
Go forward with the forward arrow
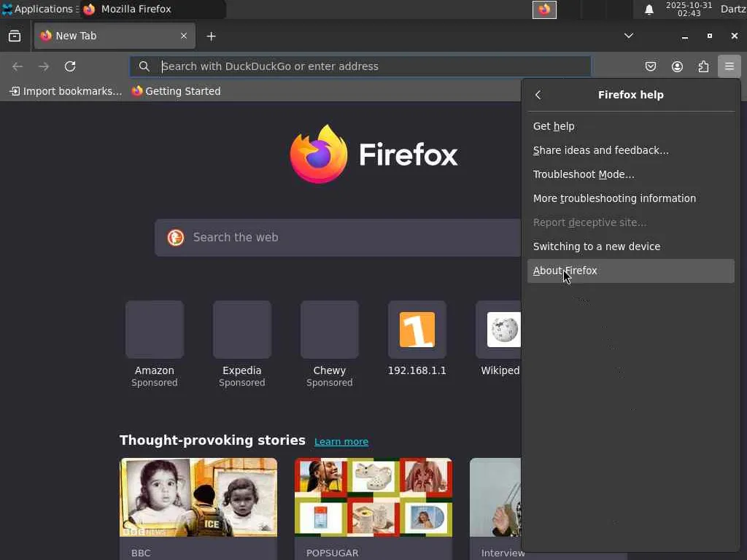tap(44, 66)
